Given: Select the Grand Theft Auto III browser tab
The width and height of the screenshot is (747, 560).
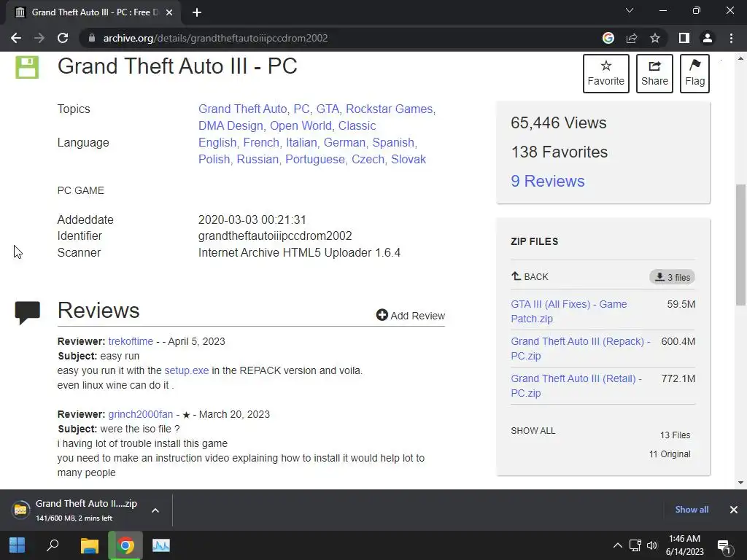Looking at the screenshot, I should [93, 12].
